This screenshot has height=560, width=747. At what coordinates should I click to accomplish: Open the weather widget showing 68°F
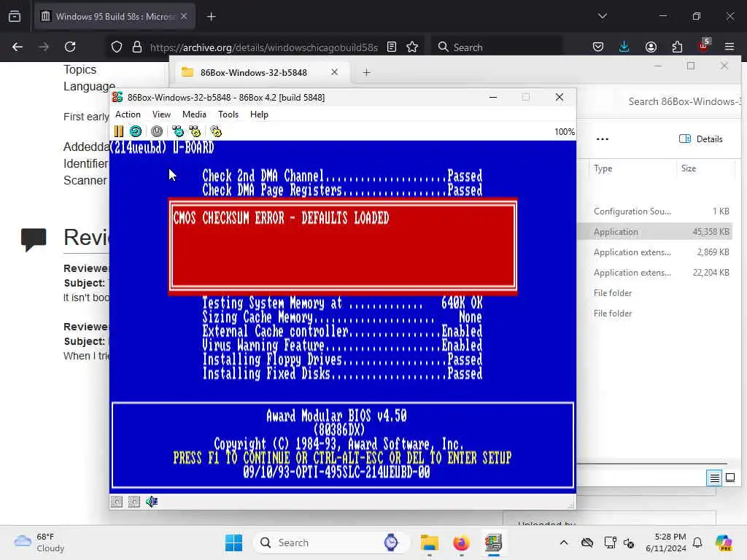pyautogui.click(x=39, y=542)
